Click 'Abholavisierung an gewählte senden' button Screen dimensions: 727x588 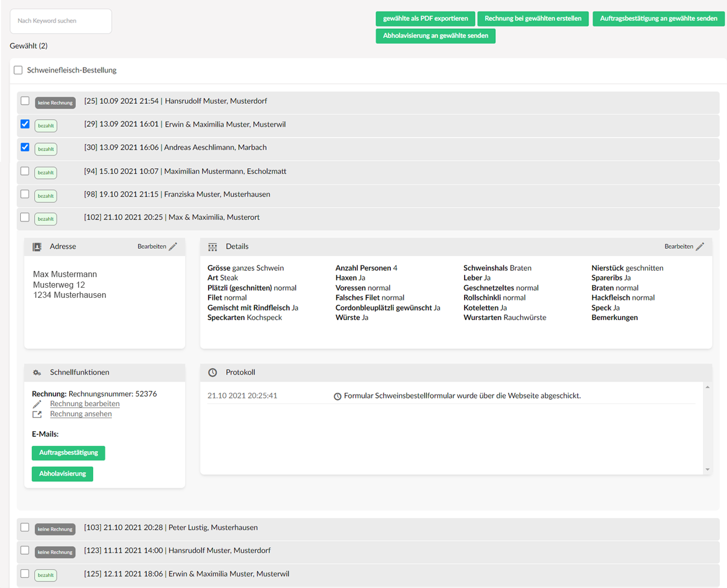point(435,36)
